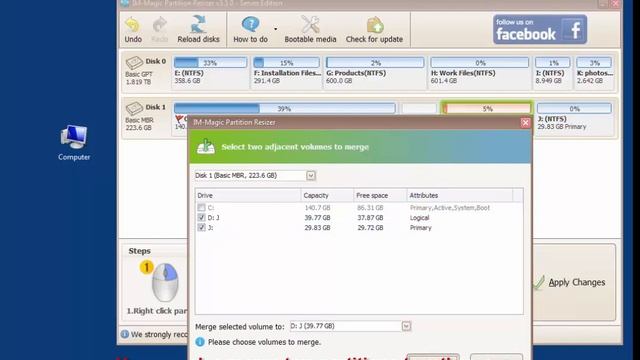Viewport: 640px width, 360px height.
Task: Uncheck the D: J volume checkbox
Action: click(x=201, y=218)
